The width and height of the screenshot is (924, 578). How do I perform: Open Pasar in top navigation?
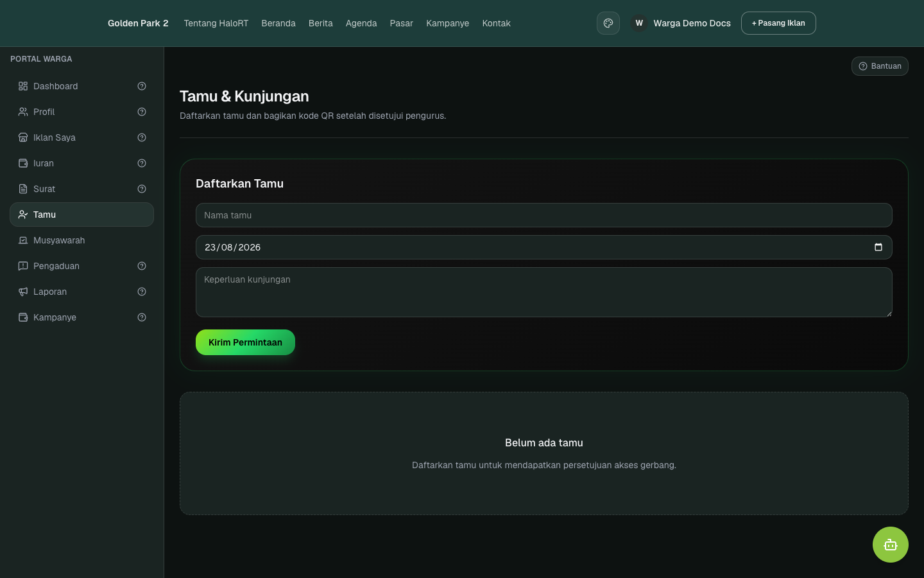[x=402, y=23]
